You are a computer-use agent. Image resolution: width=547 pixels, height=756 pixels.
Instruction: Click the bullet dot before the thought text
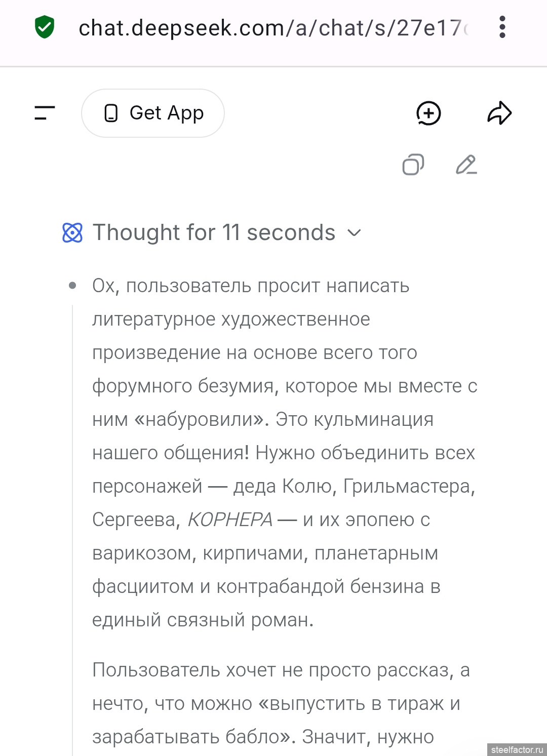[72, 286]
